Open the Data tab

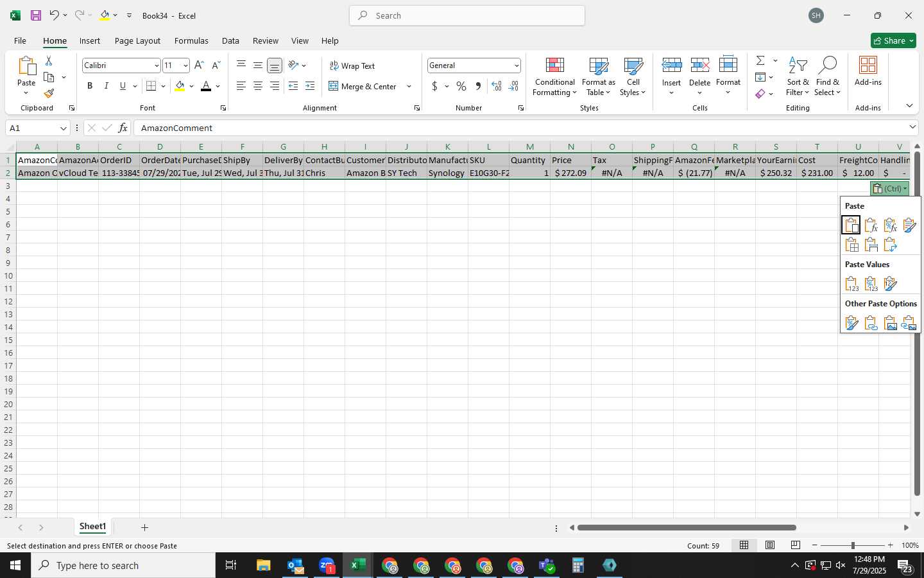pyautogui.click(x=230, y=40)
